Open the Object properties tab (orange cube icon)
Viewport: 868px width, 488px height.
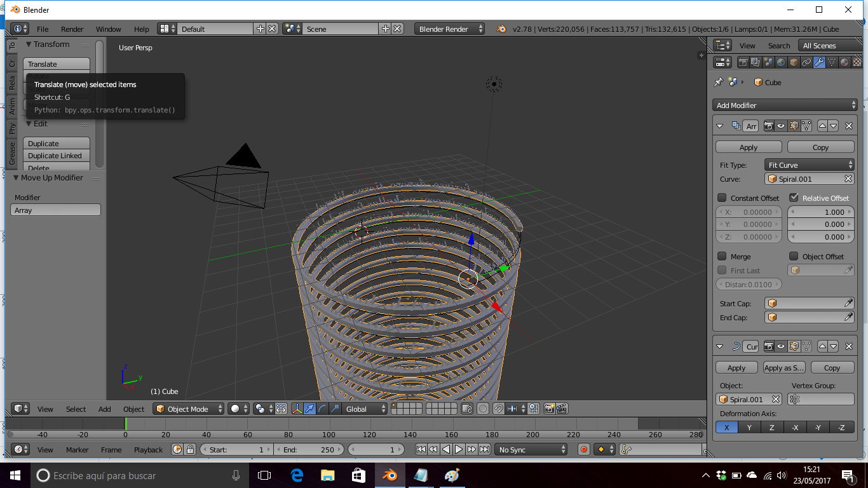point(794,62)
